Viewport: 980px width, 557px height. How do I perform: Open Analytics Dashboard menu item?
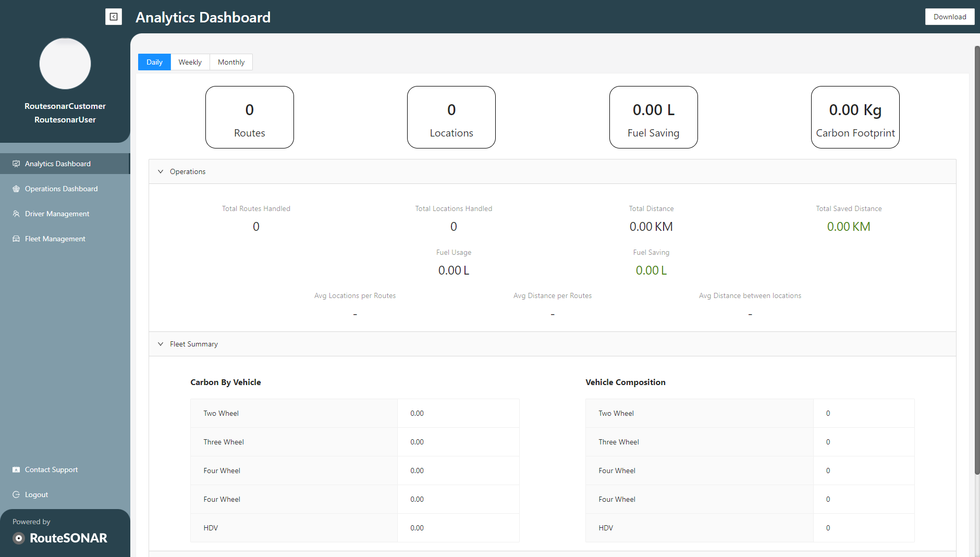point(65,164)
